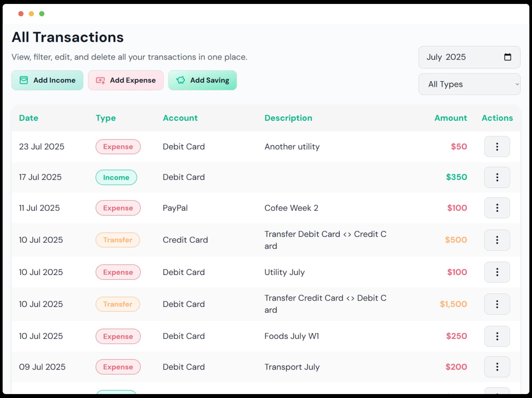This screenshot has width=532, height=398.
Task: Open actions menu for $350 income row
Action: [x=497, y=177]
